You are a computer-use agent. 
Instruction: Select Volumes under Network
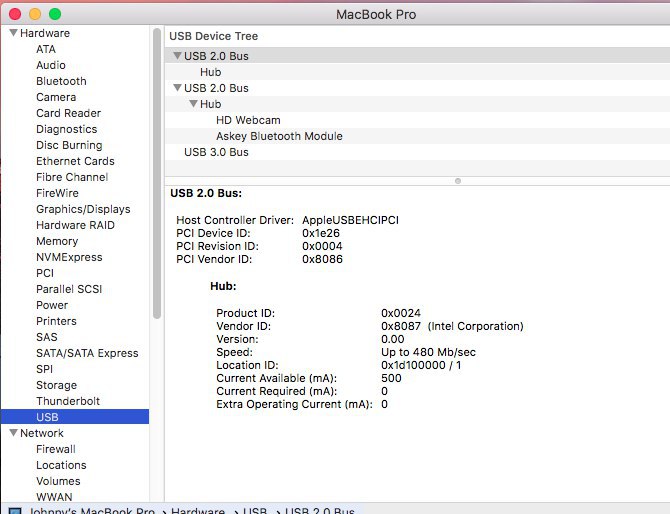58,481
